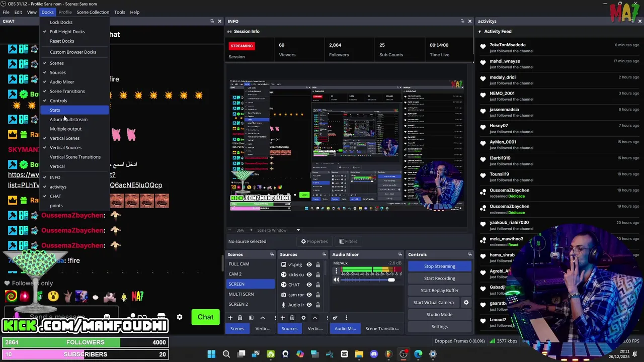The height and width of the screenshot is (362, 644).
Task: Move scene up arrow in Scenes toolbar
Action: tap(262, 318)
